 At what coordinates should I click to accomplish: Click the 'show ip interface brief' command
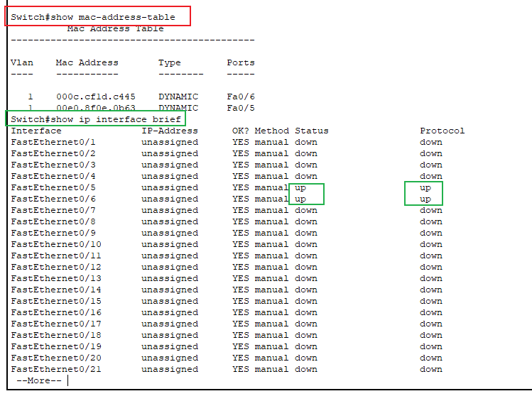pyautogui.click(x=96, y=119)
